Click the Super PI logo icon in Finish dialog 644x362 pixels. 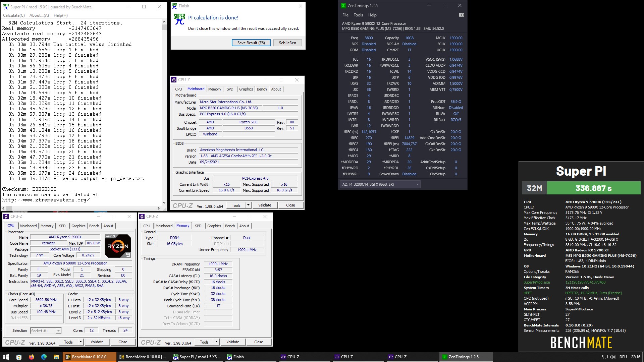[x=179, y=19]
